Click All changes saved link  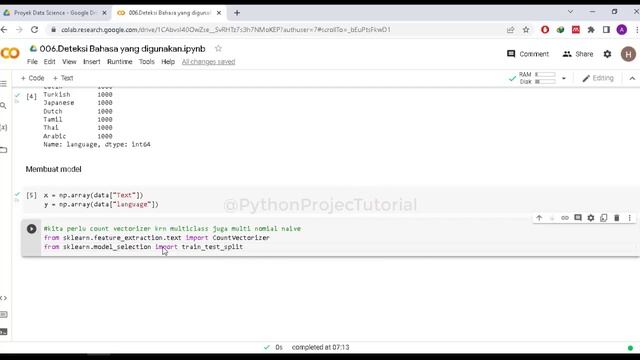click(208, 62)
